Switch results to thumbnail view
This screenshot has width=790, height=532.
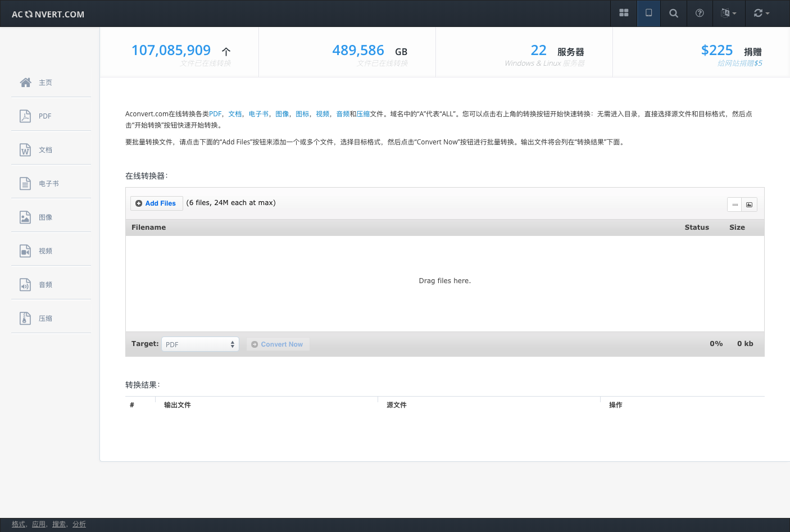(750, 204)
